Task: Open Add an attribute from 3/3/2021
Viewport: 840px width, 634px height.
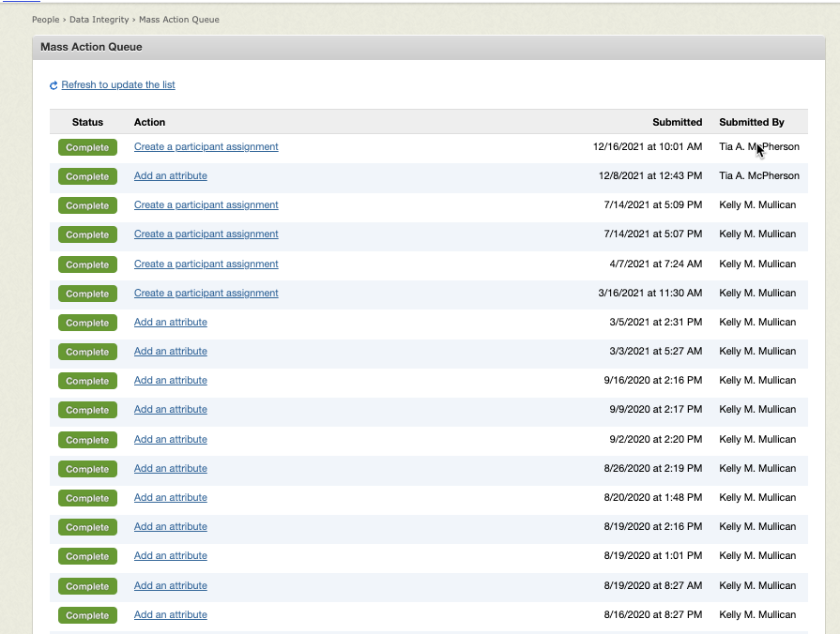Action: click(x=171, y=352)
